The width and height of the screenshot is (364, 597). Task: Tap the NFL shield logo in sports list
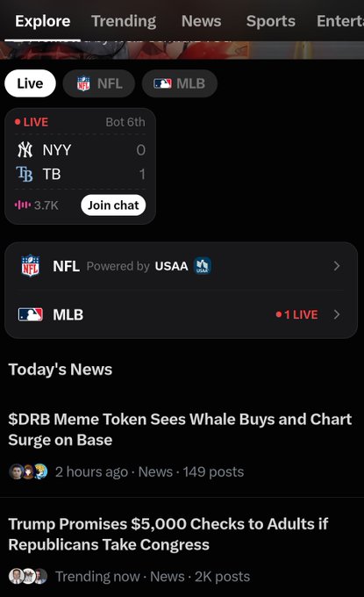31,265
